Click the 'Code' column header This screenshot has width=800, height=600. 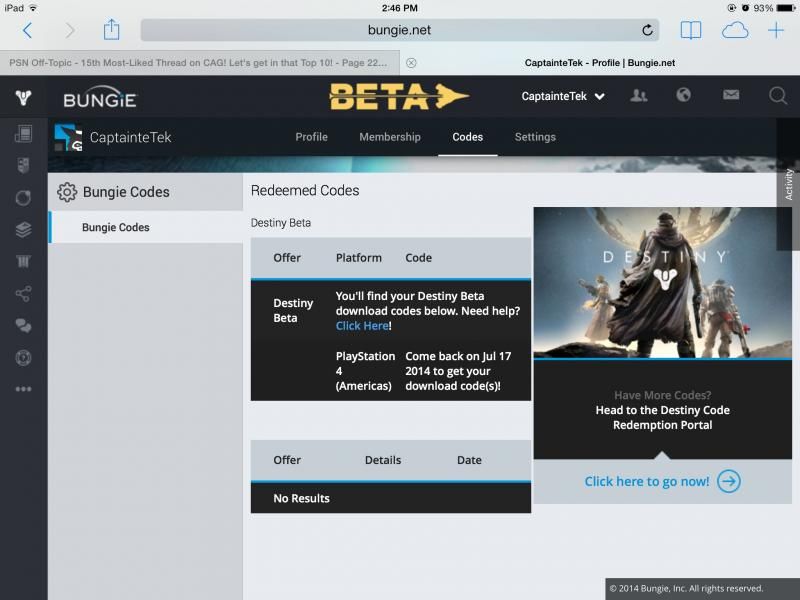(x=418, y=258)
